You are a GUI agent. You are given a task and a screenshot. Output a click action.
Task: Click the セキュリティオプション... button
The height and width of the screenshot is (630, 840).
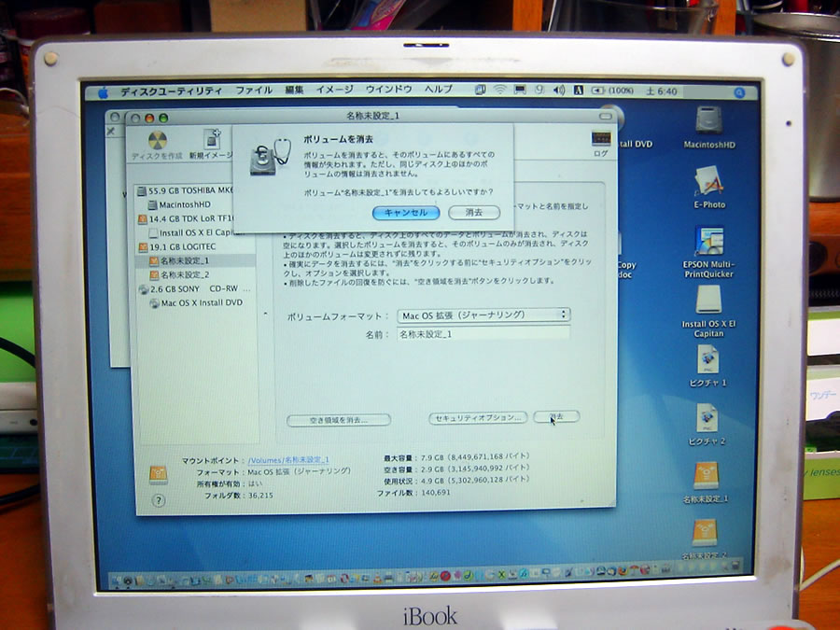tap(478, 418)
